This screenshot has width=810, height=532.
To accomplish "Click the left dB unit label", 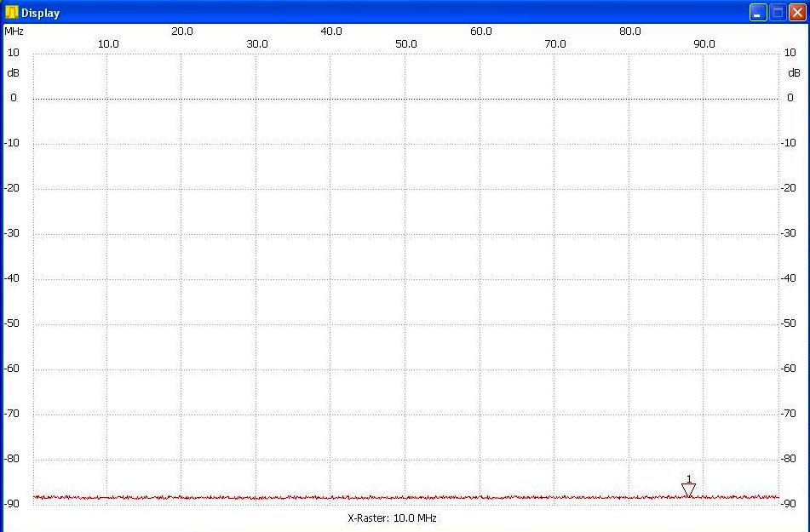I will click(x=13, y=73).
